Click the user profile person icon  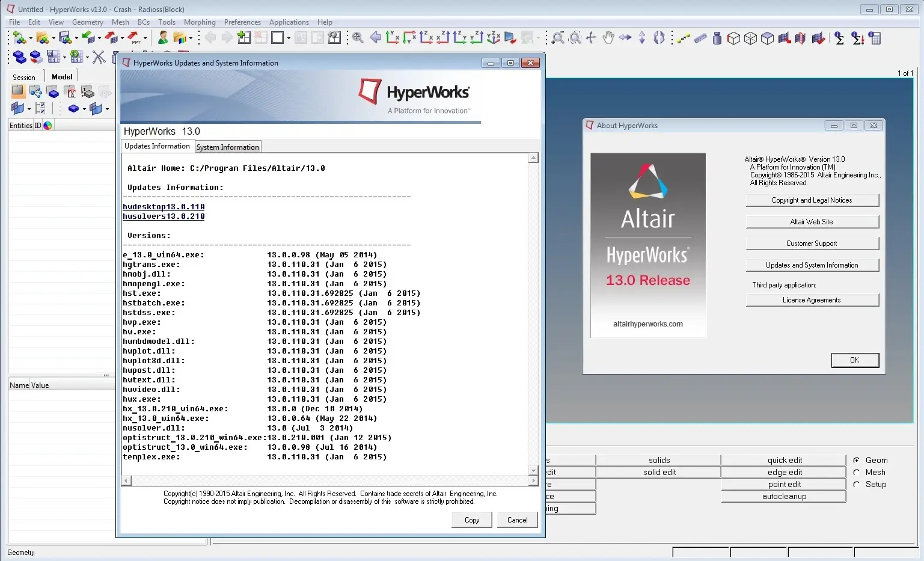162,38
